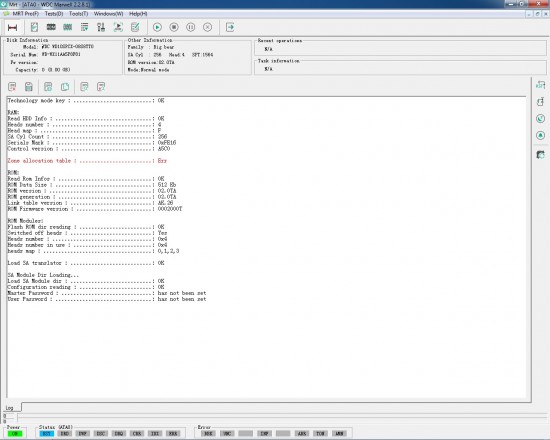The image size is (550, 440).
Task: Click the pause button in toolbar
Action: tap(190, 27)
